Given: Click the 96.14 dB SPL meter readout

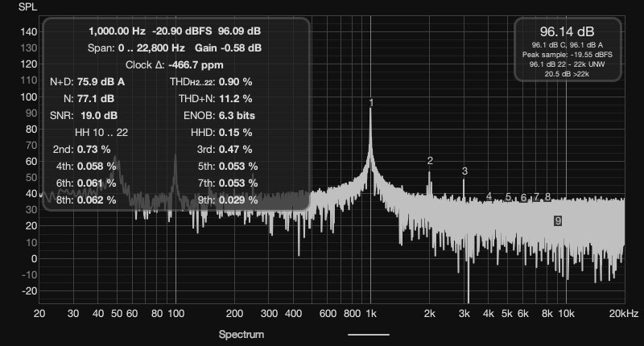Looking at the screenshot, I should (568, 31).
